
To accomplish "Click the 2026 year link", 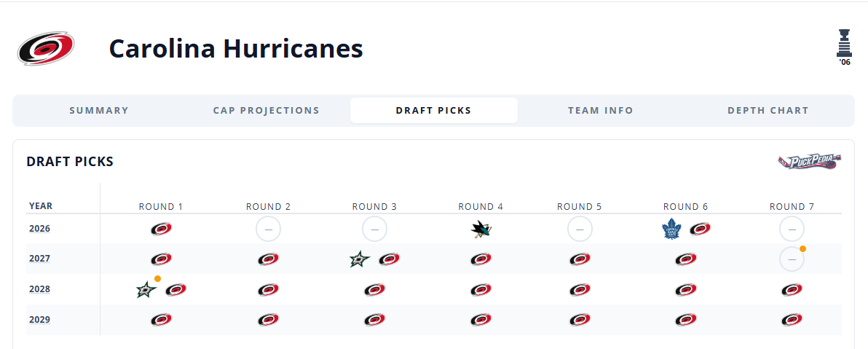I will pyautogui.click(x=39, y=228).
